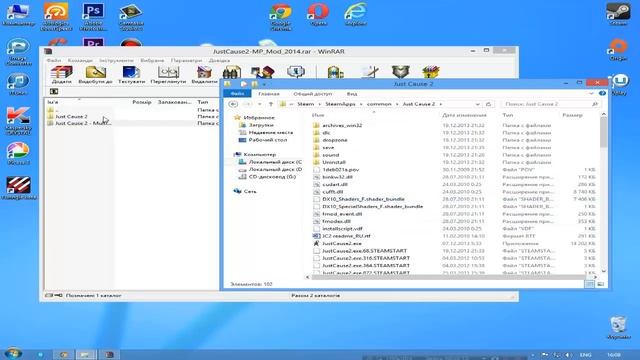Select Недавние места in the Explorer sidebar

(270, 132)
